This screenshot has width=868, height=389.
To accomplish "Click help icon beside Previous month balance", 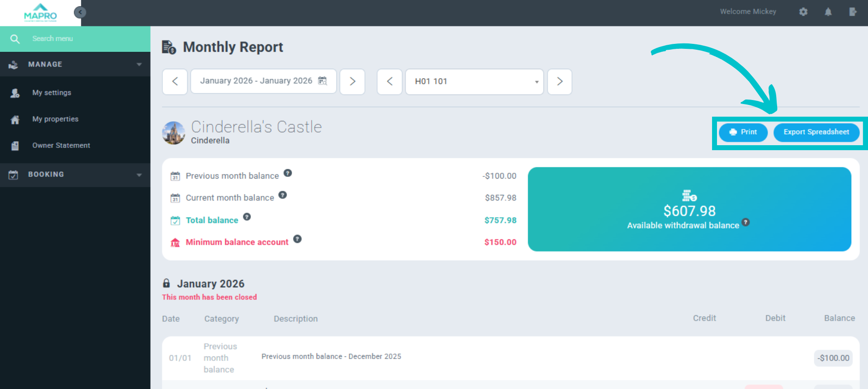I will tap(288, 173).
